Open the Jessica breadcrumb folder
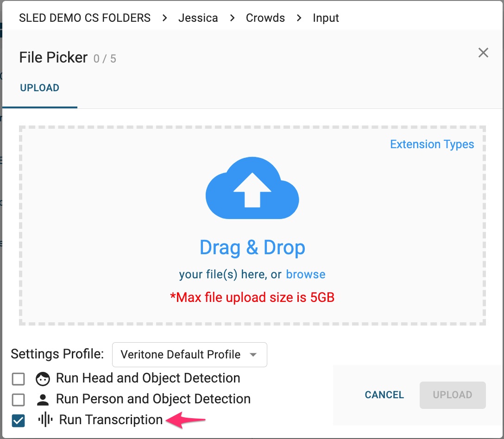Image resolution: width=504 pixels, height=439 pixels. (x=198, y=18)
